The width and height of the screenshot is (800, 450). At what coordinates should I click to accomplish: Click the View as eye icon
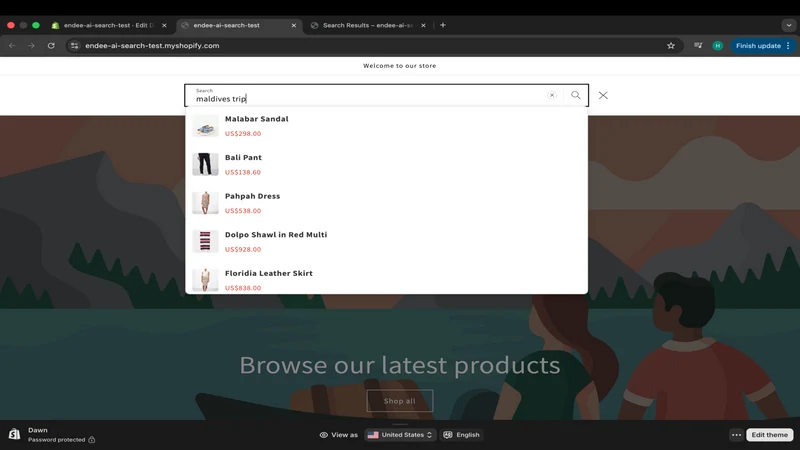pos(323,435)
